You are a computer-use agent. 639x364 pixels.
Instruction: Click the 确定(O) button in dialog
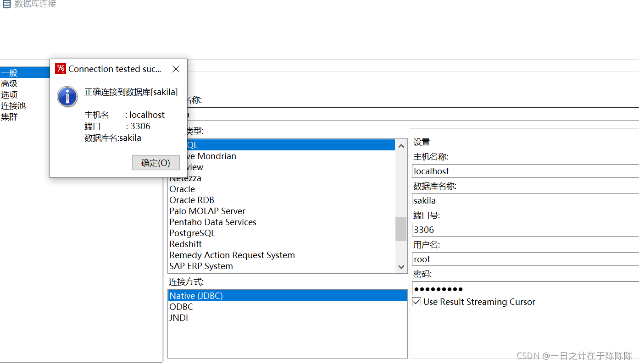[x=156, y=163]
